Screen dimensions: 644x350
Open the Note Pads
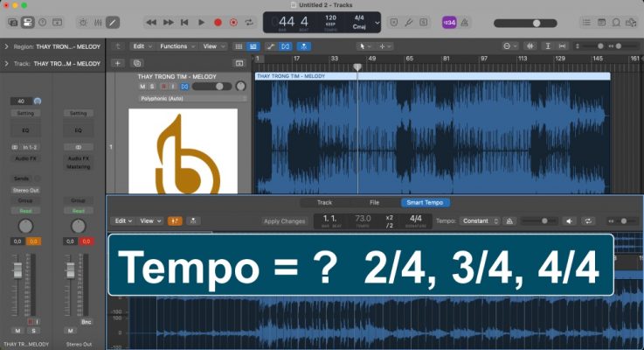(601, 22)
